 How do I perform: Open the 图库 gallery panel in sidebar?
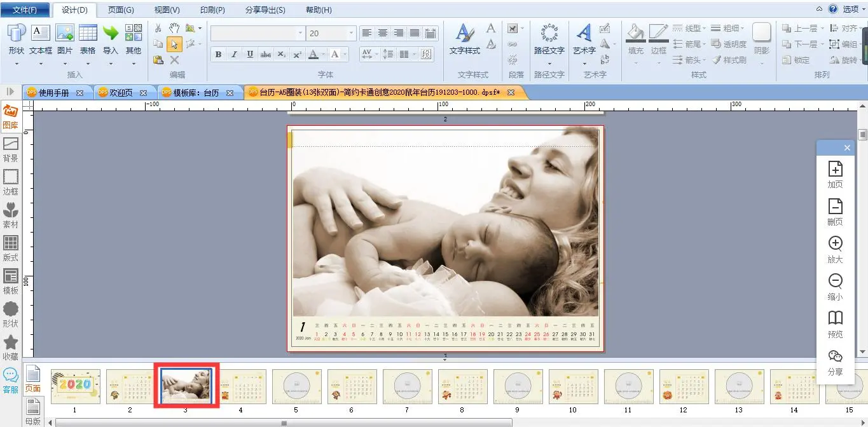pyautogui.click(x=10, y=116)
